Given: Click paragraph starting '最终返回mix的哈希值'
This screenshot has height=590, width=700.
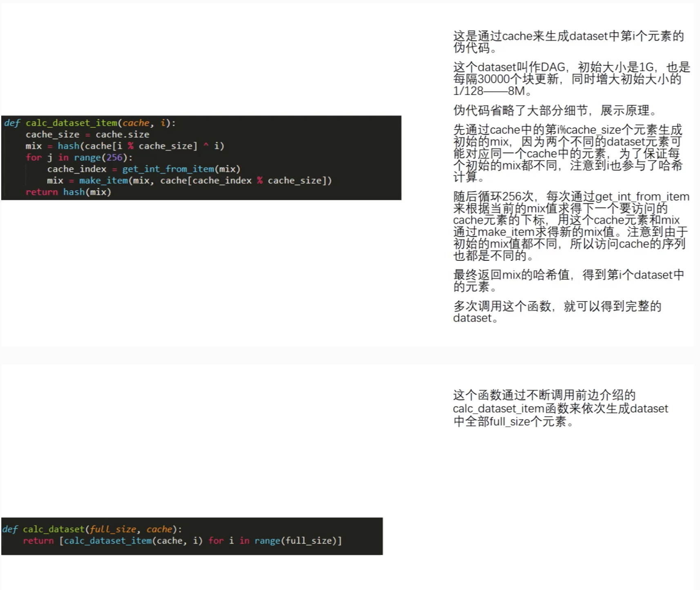Looking at the screenshot, I should point(568,281).
